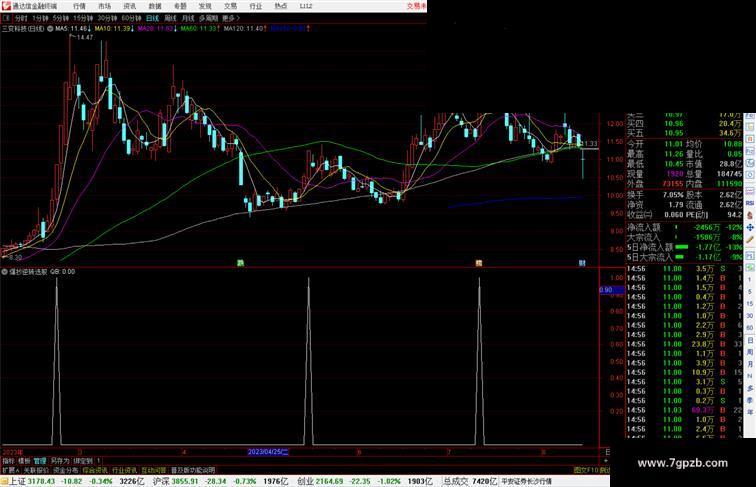The width and height of the screenshot is (756, 487).
Task: Click the blue marker below the chart
Action: (582, 263)
